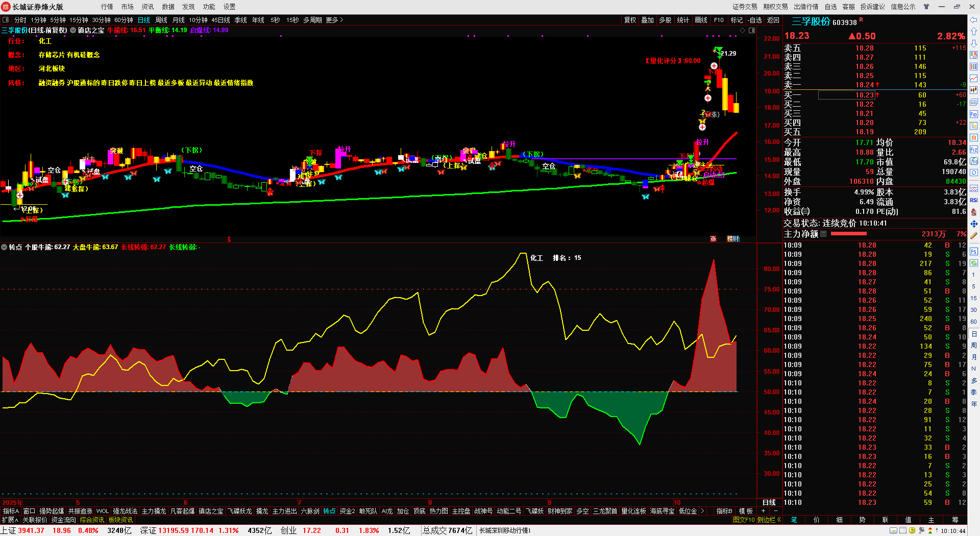Click the F12 icon in right sidebar

coord(974,150)
